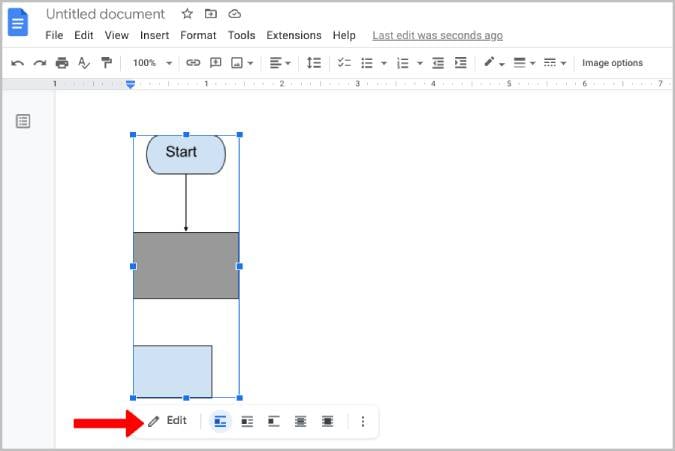Viewport: 675px width, 451px height.
Task: Select Break text option
Action: click(x=274, y=421)
